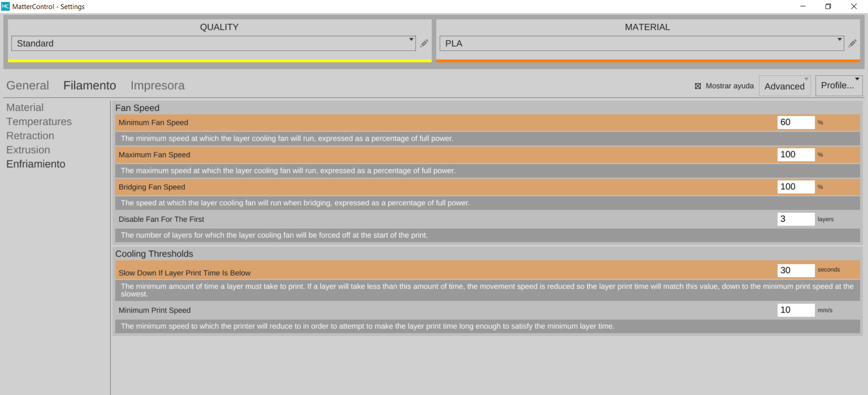
Task: Click the Minimum Print Speed mm/s field
Action: point(795,310)
